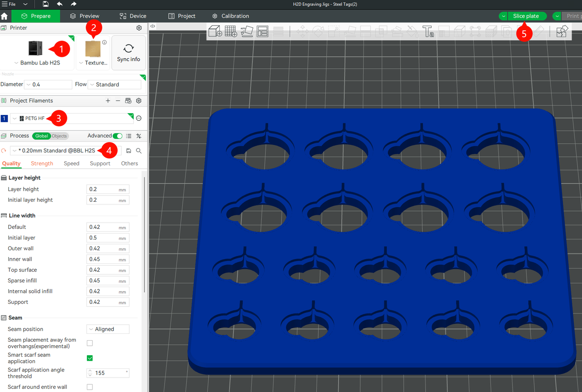
Task: Switch to the Preview tab
Action: [85, 16]
